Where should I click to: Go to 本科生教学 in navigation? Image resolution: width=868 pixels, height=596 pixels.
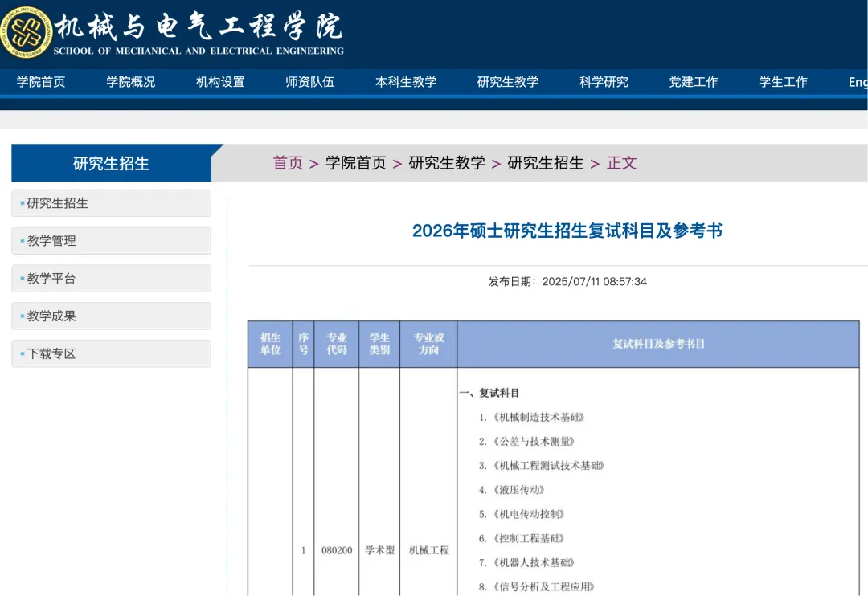coord(406,82)
